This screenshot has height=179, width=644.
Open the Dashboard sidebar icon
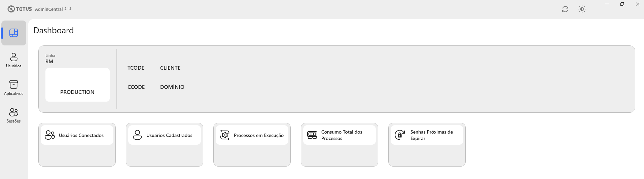tap(14, 33)
